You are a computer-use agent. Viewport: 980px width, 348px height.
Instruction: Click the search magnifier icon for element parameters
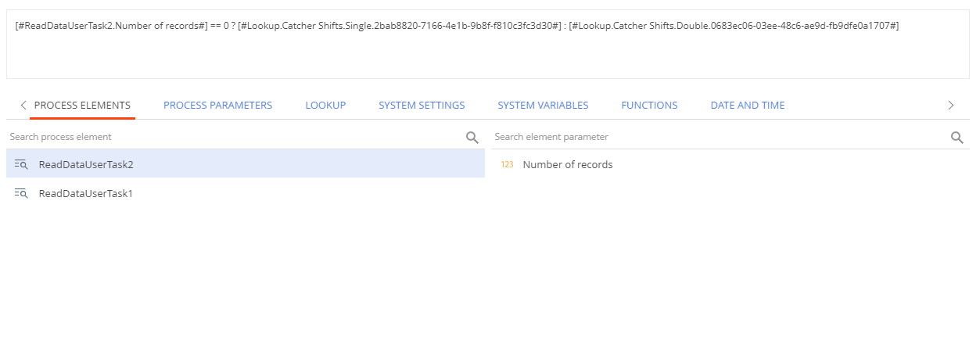(x=957, y=138)
